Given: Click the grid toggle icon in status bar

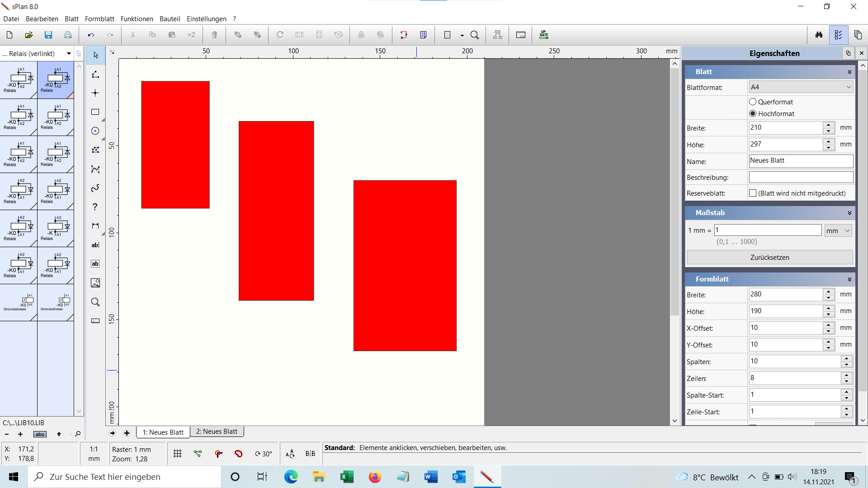Looking at the screenshot, I should [178, 454].
